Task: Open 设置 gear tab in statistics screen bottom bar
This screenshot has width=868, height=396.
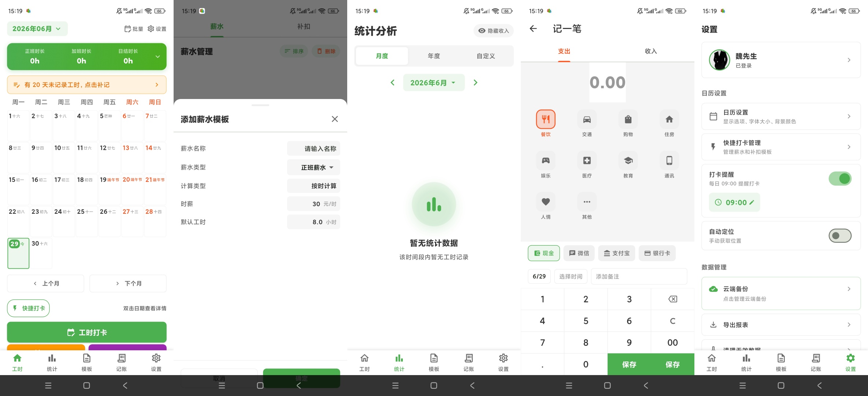Action: click(504, 362)
